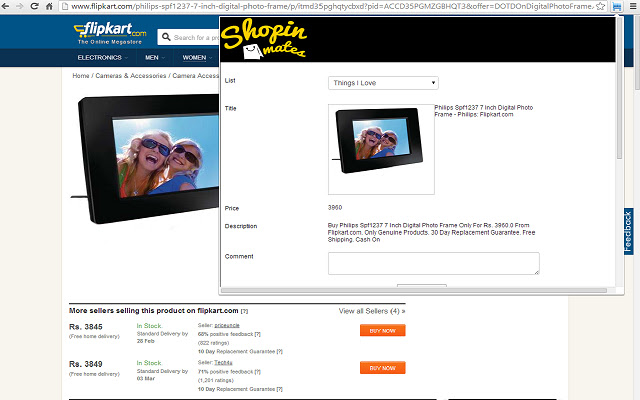Click the price value 3960 in the popup

click(x=335, y=207)
